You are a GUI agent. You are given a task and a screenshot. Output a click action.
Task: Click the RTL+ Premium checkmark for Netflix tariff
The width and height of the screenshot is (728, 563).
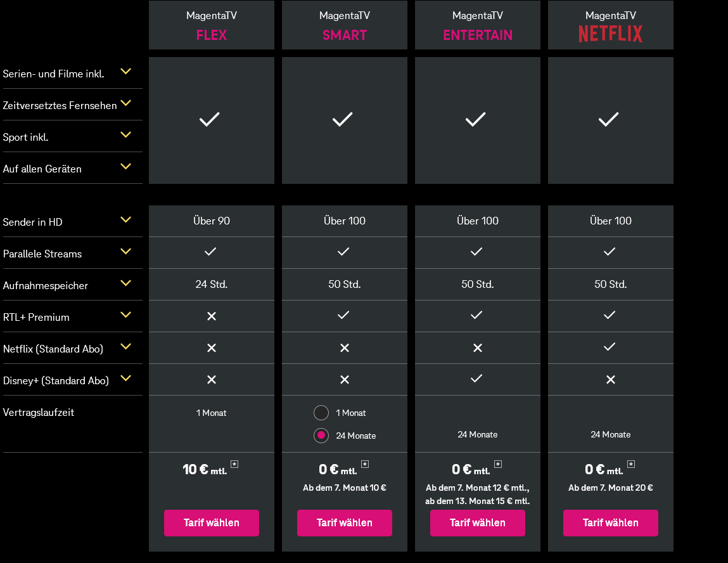pyautogui.click(x=610, y=315)
